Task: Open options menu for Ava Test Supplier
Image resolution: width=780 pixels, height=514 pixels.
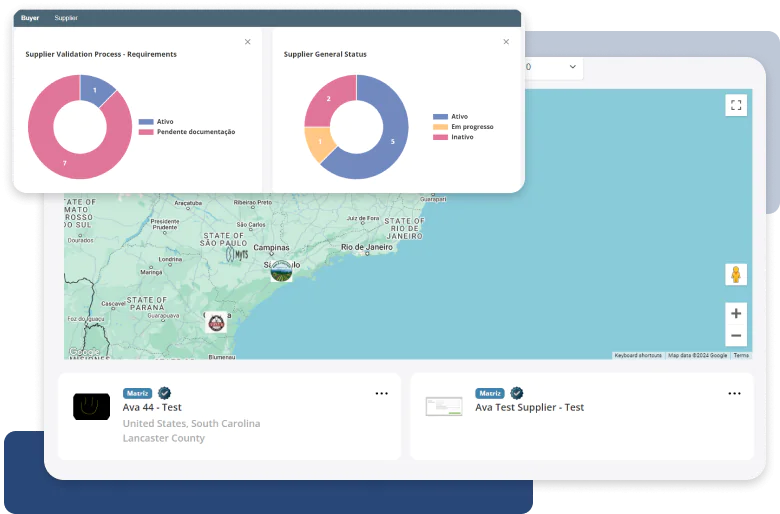Action: (734, 394)
